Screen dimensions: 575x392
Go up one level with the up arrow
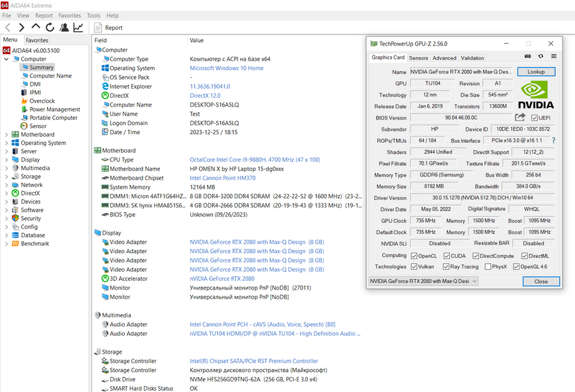pyautogui.click(x=36, y=26)
